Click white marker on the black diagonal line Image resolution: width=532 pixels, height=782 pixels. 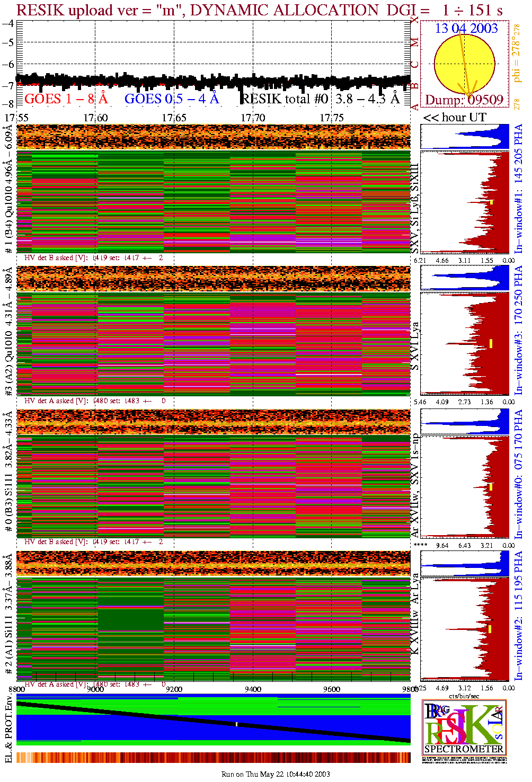(x=236, y=724)
